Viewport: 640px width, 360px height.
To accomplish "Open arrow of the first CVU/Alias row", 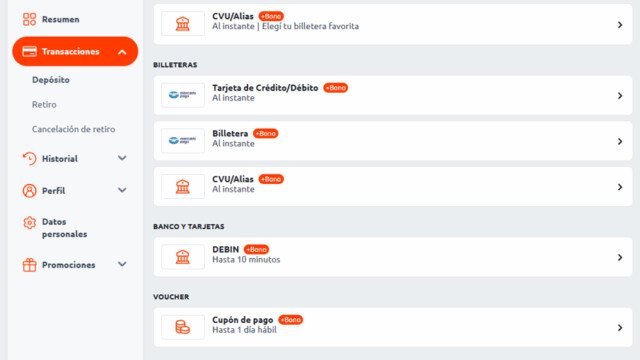I will (x=620, y=25).
